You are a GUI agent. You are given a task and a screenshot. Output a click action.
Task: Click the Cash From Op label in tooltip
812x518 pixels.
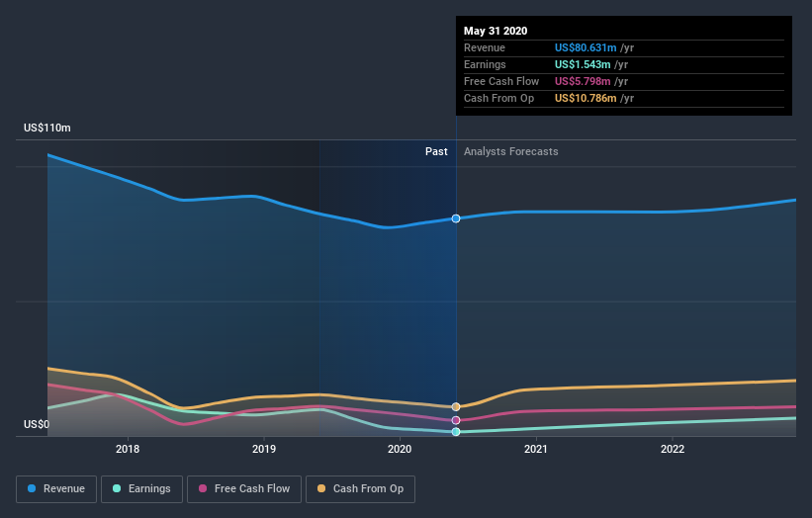tap(498, 98)
